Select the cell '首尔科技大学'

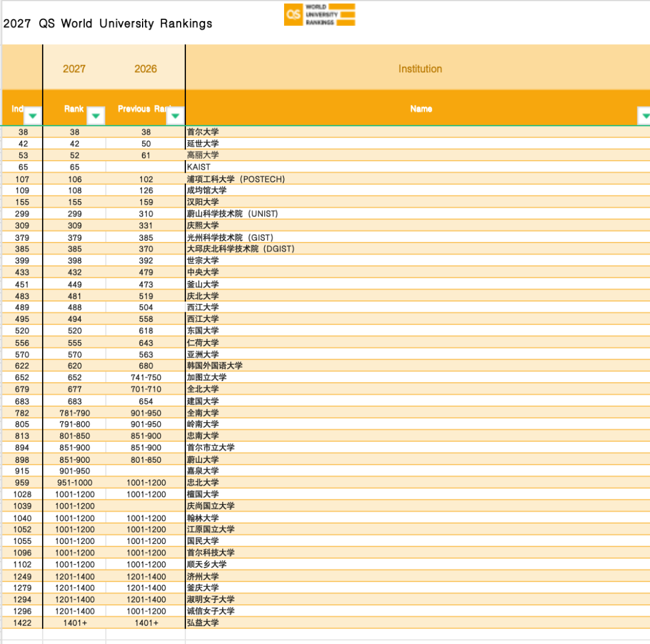coord(418,553)
